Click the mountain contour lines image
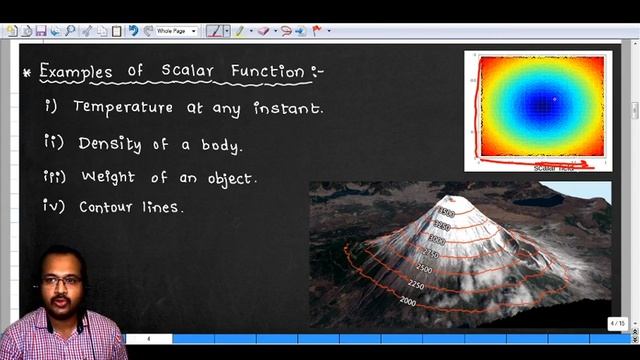 click(460, 255)
